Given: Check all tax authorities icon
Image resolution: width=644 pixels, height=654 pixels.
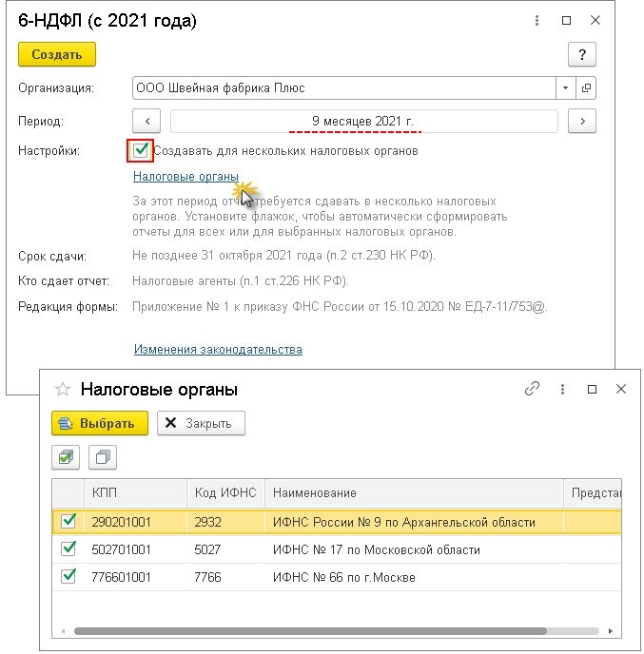Looking at the screenshot, I should [65, 457].
